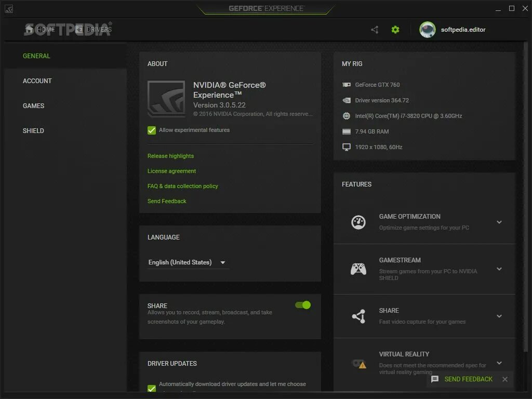The image size is (532, 399).
Task: Click the Share feature icon in Features
Action: (x=358, y=316)
